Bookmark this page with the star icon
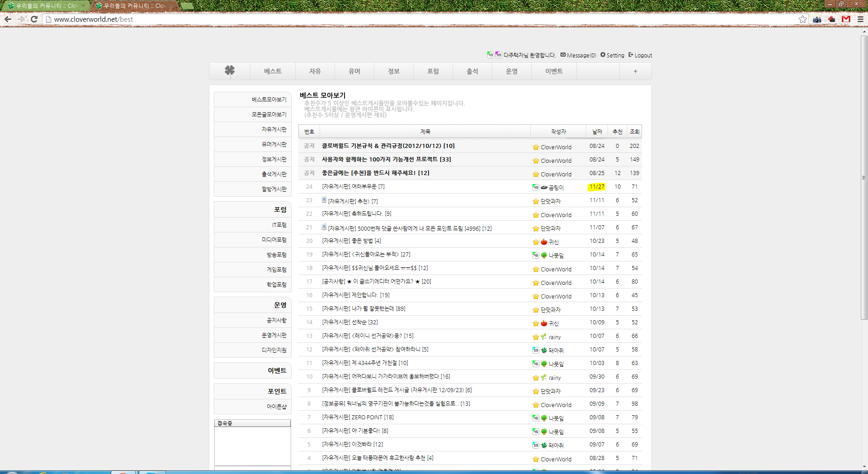 [802, 19]
